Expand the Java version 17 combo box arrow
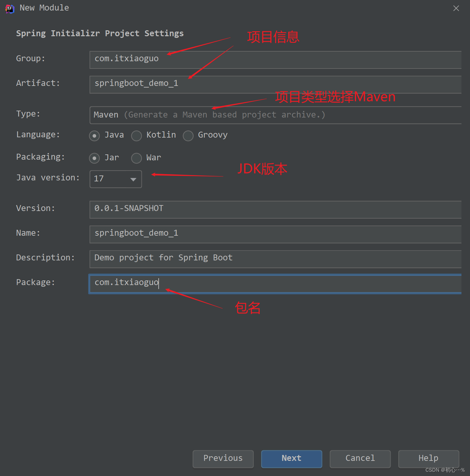The height and width of the screenshot is (476, 470). point(133,179)
